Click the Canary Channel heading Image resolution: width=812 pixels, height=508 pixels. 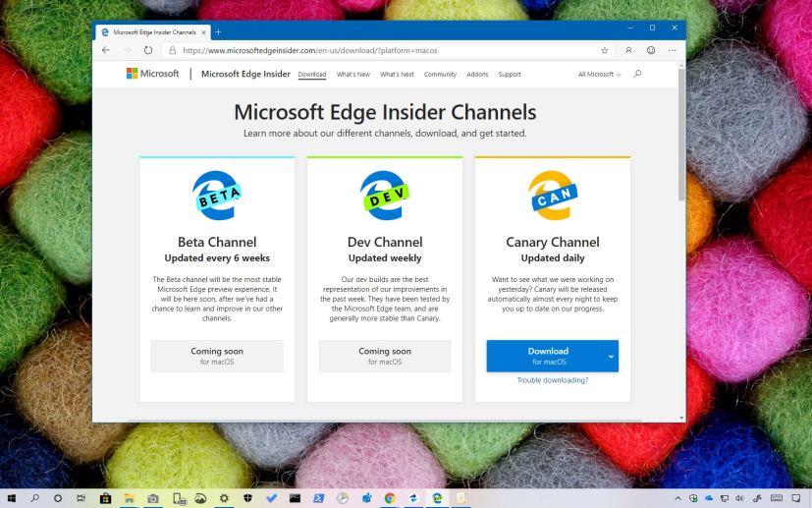pyautogui.click(x=553, y=242)
